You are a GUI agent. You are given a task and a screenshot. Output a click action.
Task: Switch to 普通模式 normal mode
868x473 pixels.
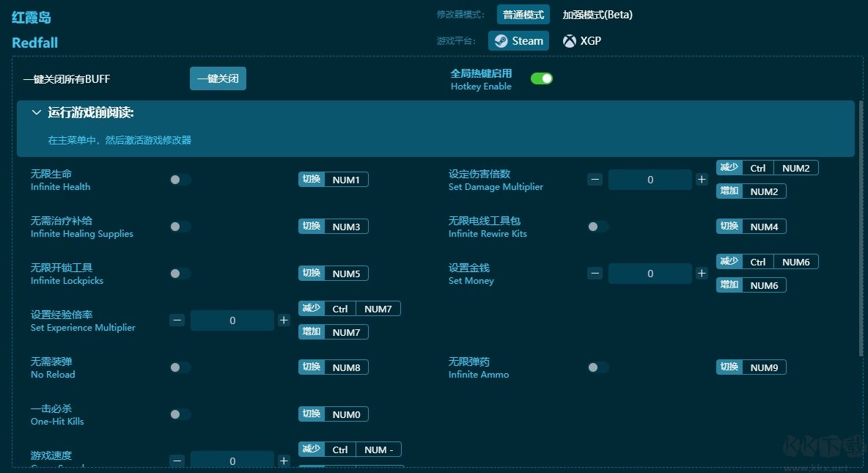523,15
